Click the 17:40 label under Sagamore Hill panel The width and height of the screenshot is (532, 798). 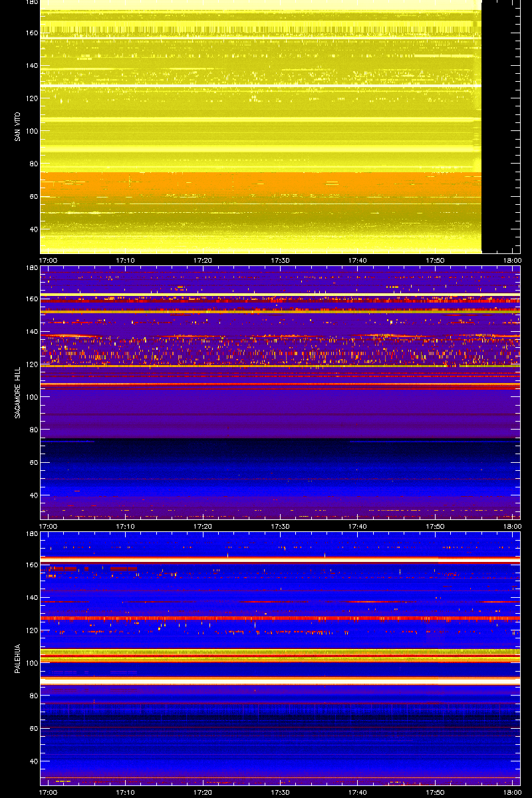(x=357, y=526)
